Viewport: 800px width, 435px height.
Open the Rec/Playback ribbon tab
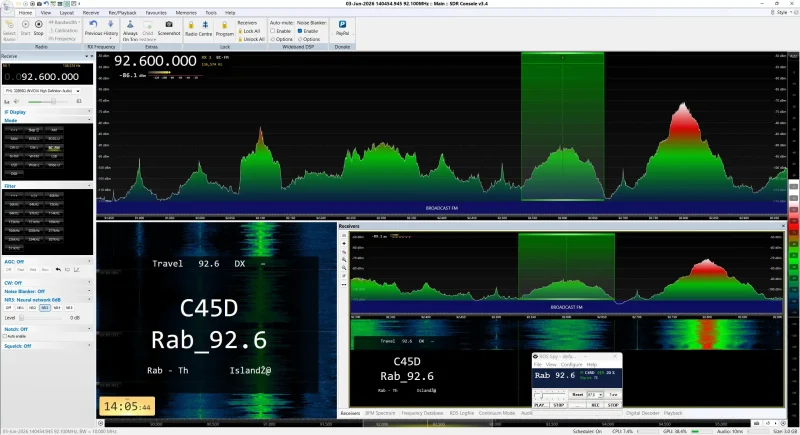click(x=122, y=13)
